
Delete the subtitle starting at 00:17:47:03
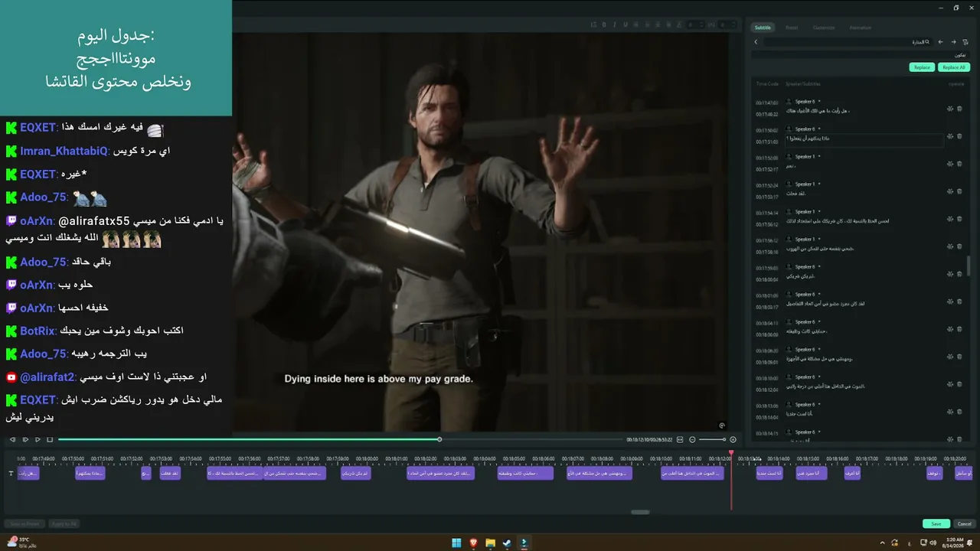959,109
